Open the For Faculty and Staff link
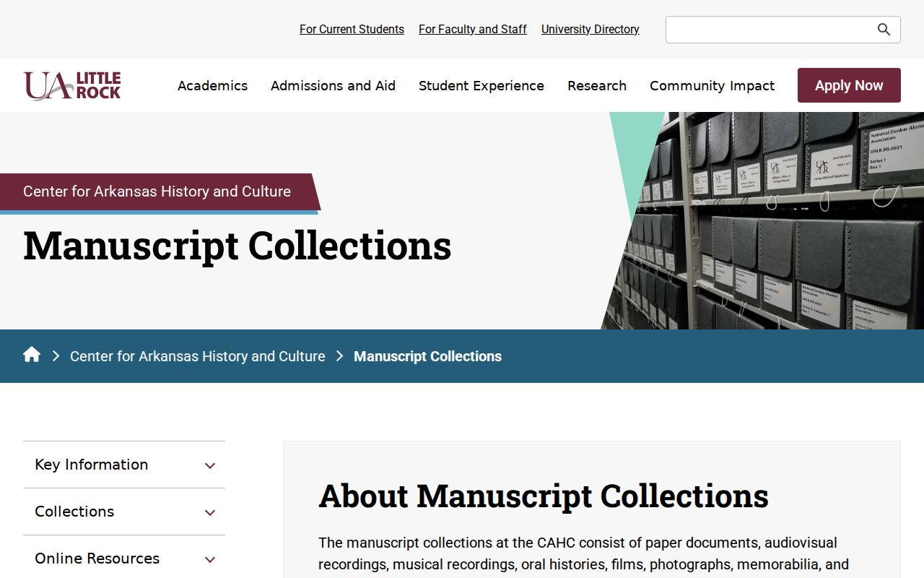This screenshot has height=578, width=924. (x=473, y=29)
